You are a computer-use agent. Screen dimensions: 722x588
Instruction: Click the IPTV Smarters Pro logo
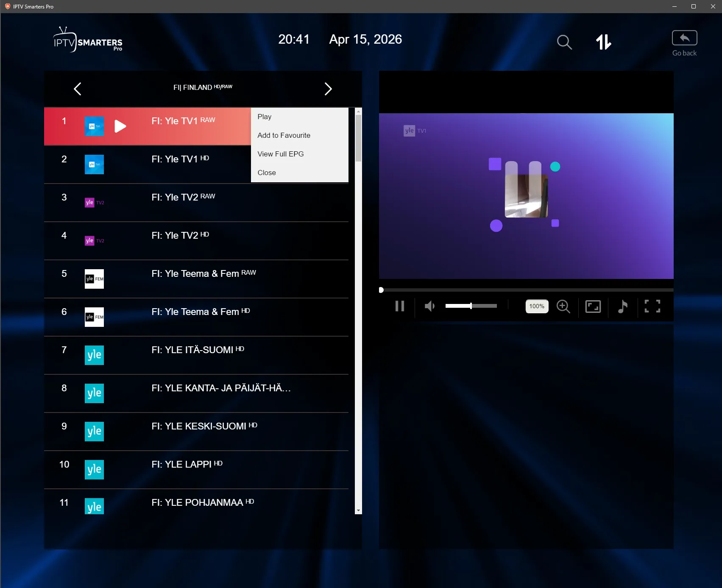pos(88,40)
